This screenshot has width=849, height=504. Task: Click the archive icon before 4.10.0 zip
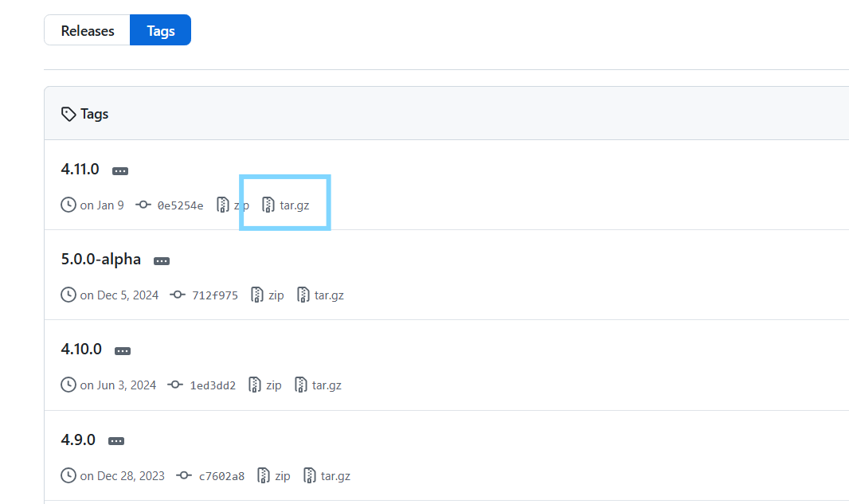(x=255, y=385)
